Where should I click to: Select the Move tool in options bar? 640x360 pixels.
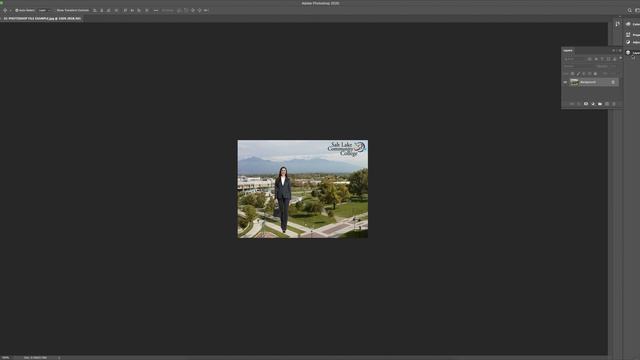coord(5,10)
